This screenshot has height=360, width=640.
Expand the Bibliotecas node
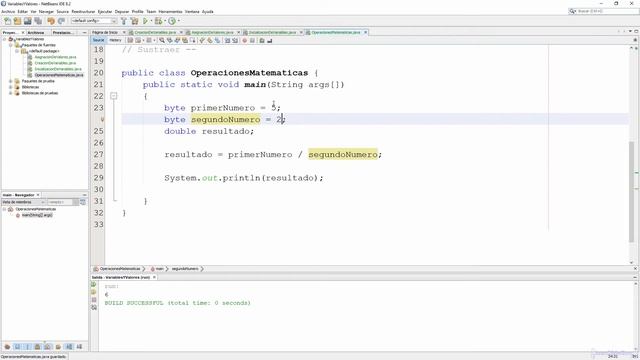[11, 87]
